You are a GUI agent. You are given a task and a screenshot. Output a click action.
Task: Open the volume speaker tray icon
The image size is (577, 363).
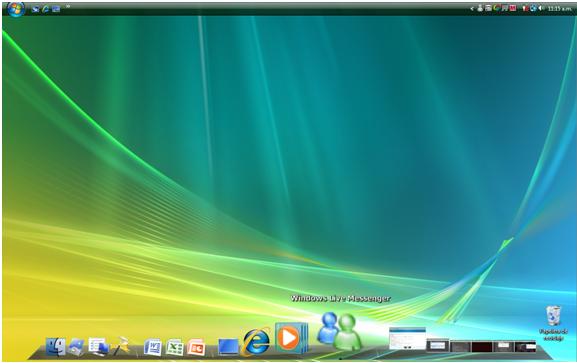pos(541,8)
